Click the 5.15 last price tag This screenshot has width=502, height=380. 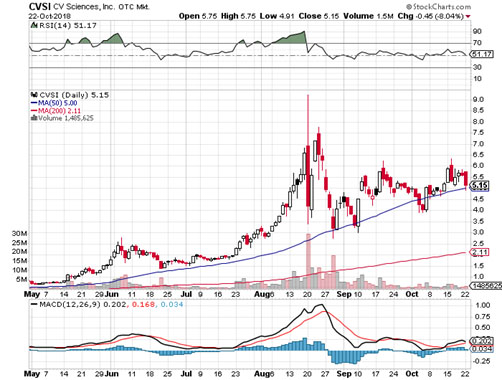[479, 186]
